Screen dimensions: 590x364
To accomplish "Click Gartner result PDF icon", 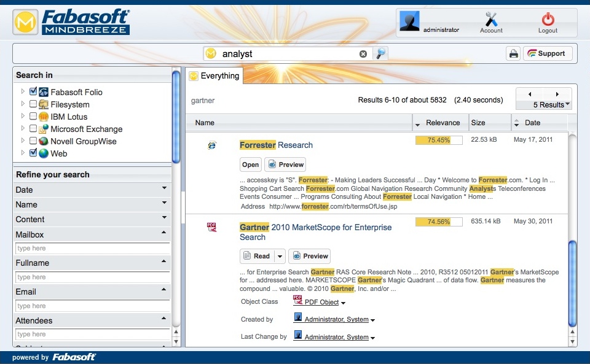I will pos(211,227).
